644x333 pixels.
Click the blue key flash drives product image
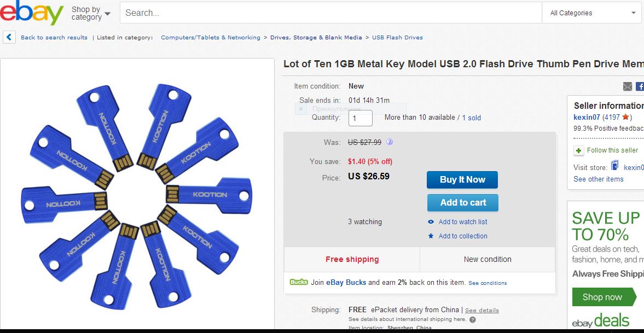(137, 194)
